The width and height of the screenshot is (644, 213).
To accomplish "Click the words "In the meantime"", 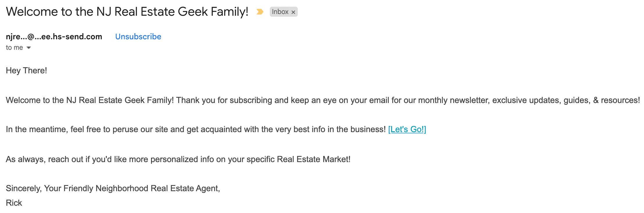I will [x=36, y=129].
